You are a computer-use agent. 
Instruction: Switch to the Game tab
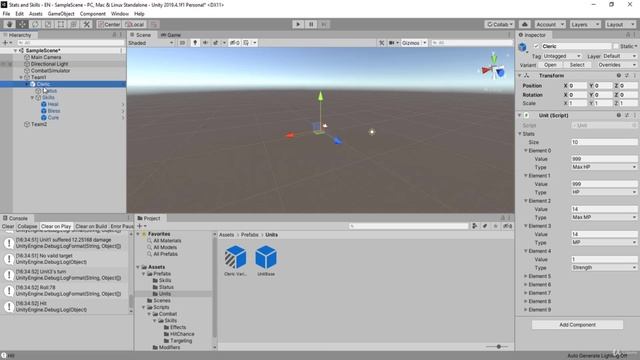click(x=171, y=35)
